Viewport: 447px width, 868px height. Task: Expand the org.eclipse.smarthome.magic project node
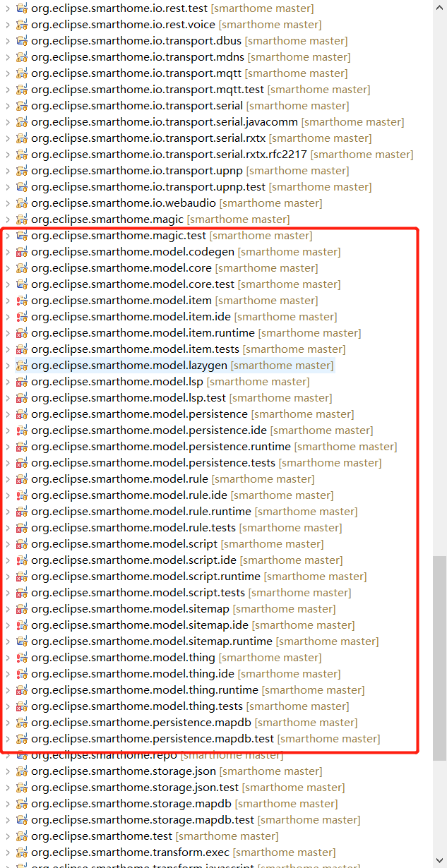click(x=8, y=219)
